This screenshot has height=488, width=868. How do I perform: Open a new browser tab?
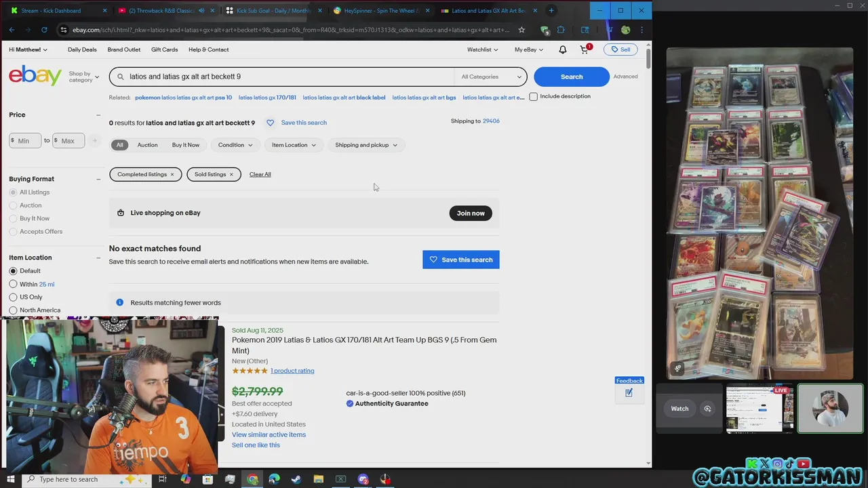coord(551,10)
